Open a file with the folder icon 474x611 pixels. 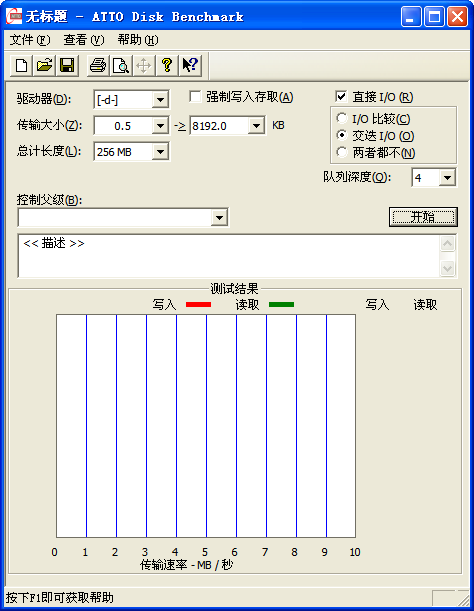pos(44,65)
